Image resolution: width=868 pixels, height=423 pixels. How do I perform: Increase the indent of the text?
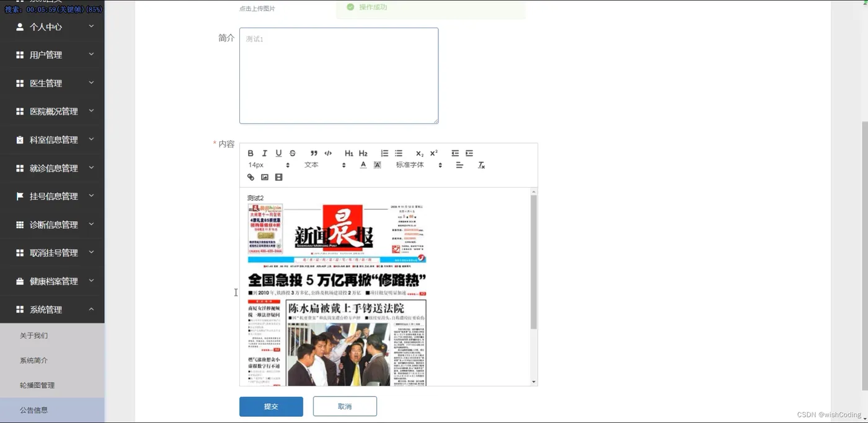pyautogui.click(x=469, y=153)
